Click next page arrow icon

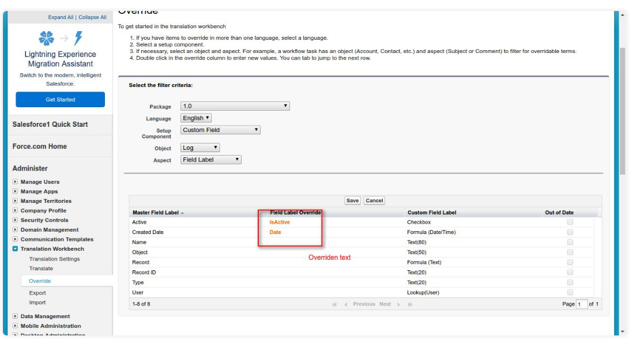(398, 304)
